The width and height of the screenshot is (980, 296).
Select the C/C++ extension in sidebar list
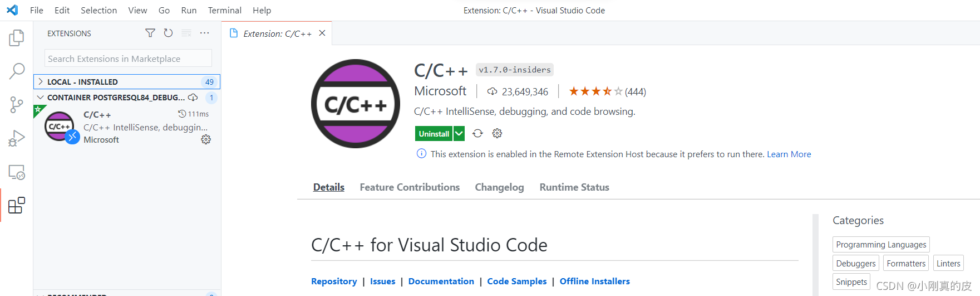[x=127, y=127]
